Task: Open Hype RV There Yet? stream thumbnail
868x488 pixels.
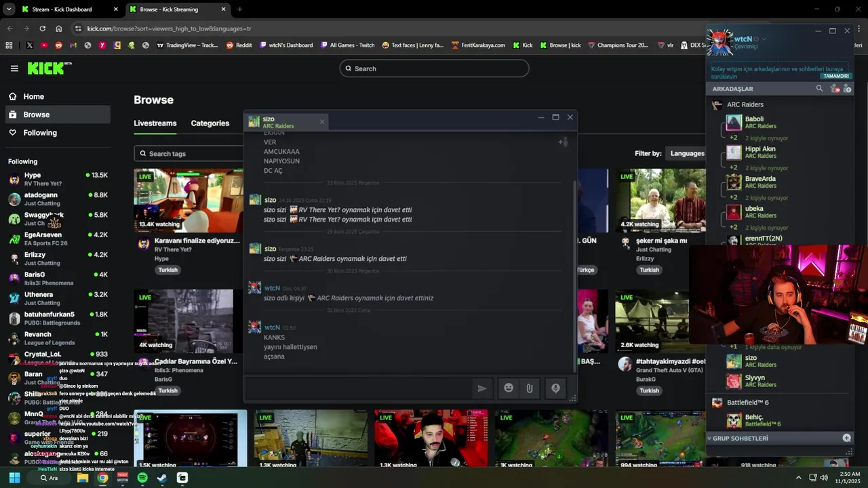Action: click(x=188, y=201)
